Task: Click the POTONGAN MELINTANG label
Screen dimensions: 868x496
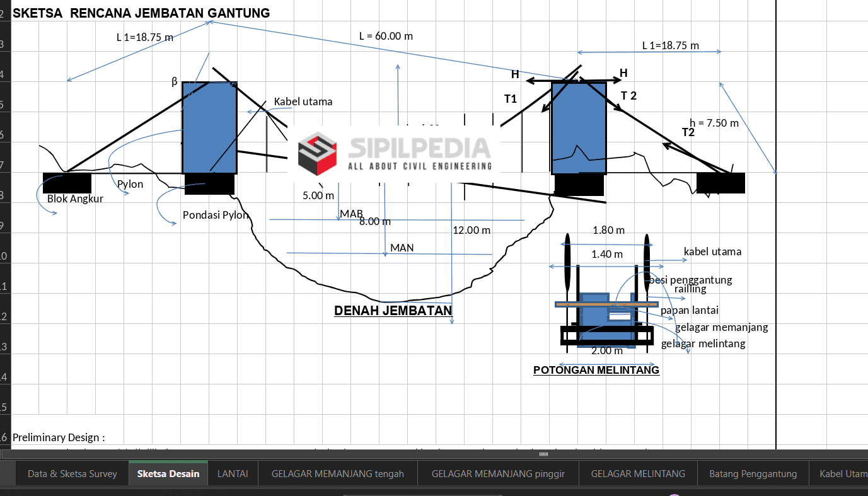Action: (596, 370)
